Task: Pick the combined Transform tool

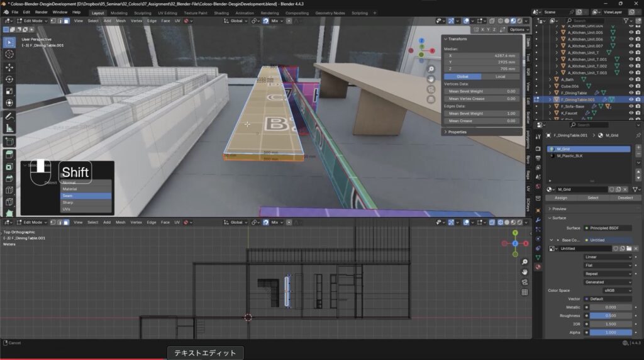Action: tap(9, 103)
